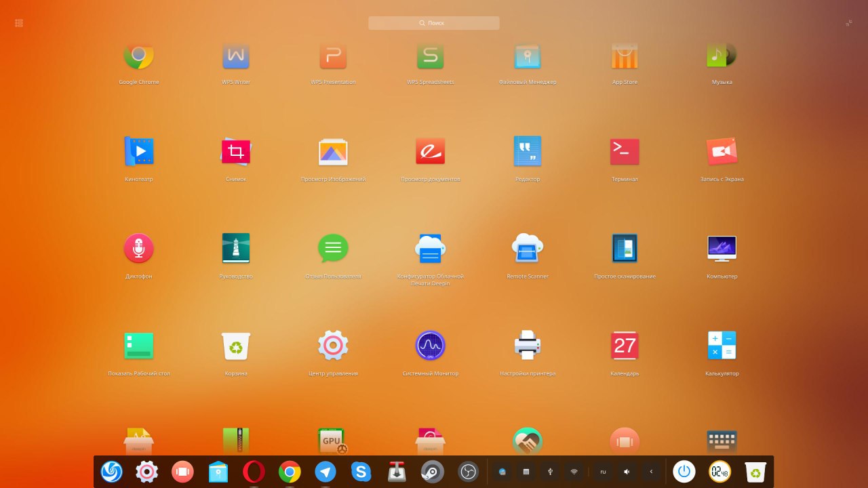868x488 pixels.
Task: Launch Steam from the dock
Action: 433,472
